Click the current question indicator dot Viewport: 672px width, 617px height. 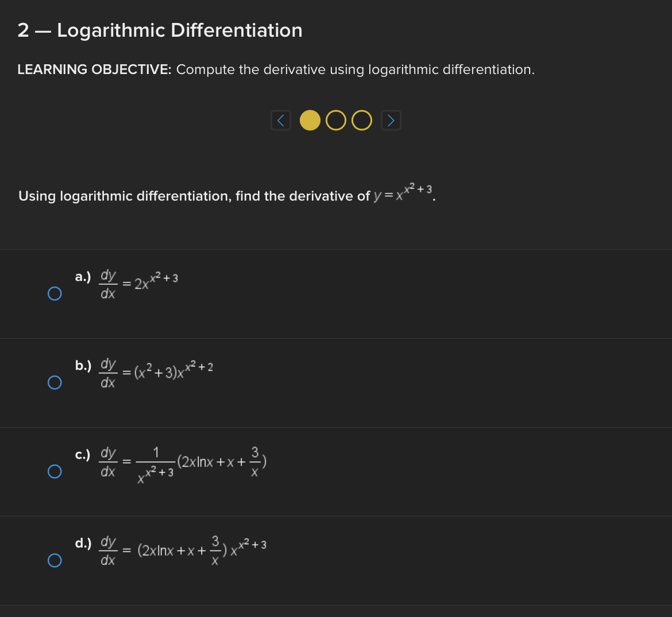click(310, 121)
